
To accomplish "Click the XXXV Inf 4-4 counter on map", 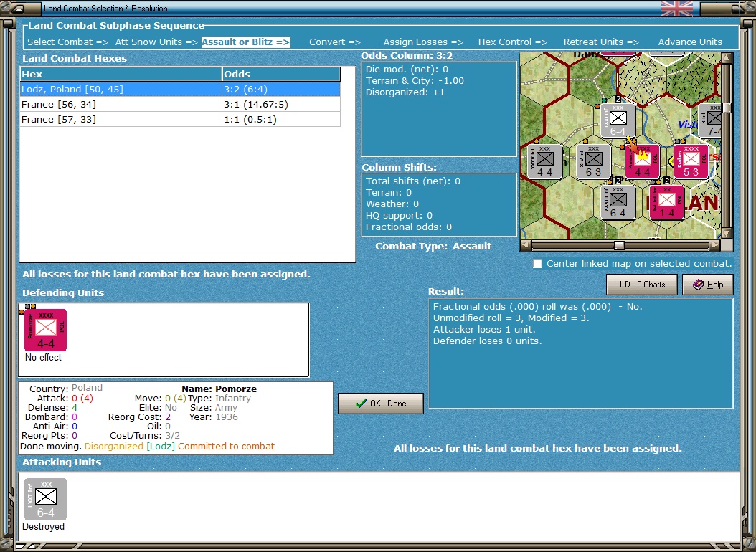I will (x=544, y=161).
